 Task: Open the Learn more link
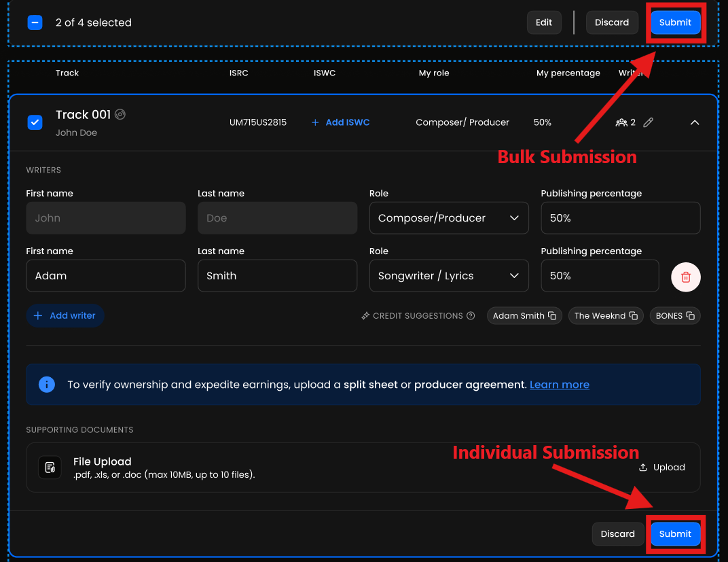point(559,385)
